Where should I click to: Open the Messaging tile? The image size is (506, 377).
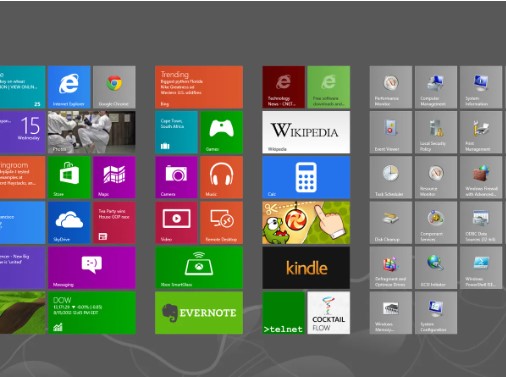92,268
